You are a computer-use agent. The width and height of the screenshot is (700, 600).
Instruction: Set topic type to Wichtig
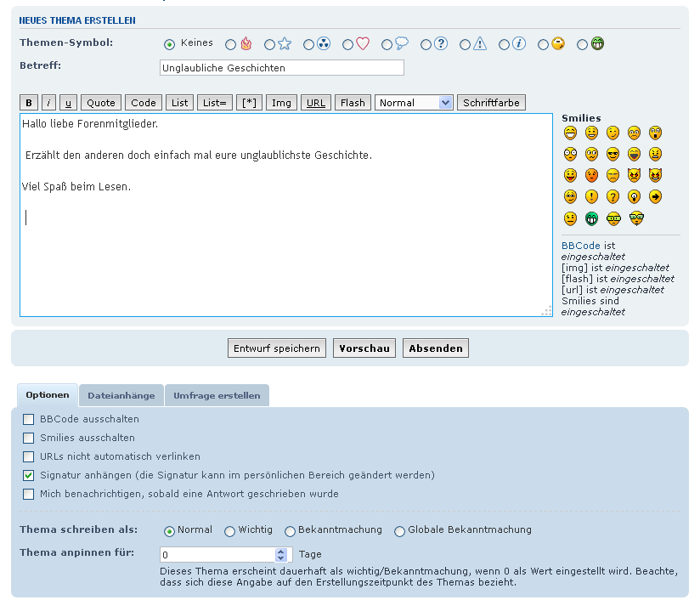229,531
